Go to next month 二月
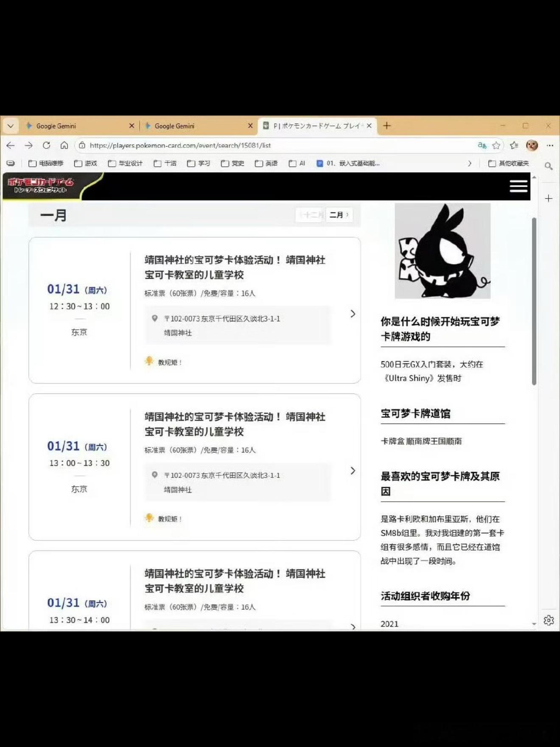The height and width of the screenshot is (747, 560). 339,215
